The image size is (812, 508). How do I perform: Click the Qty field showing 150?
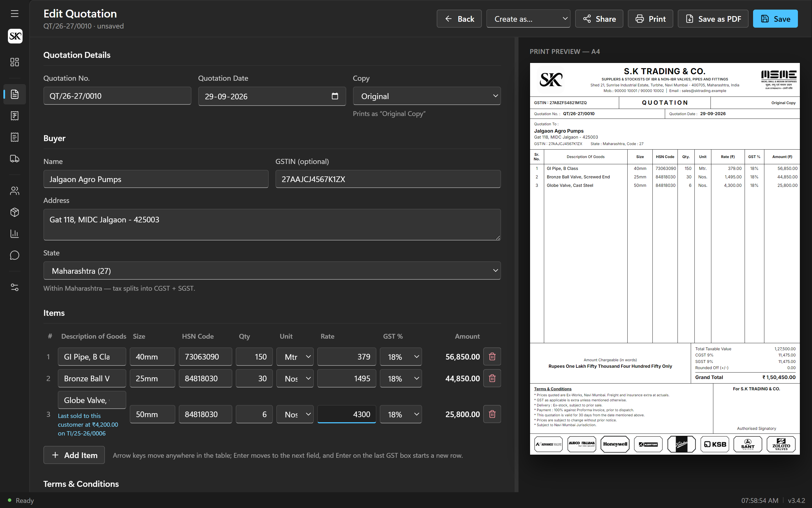[x=254, y=356]
